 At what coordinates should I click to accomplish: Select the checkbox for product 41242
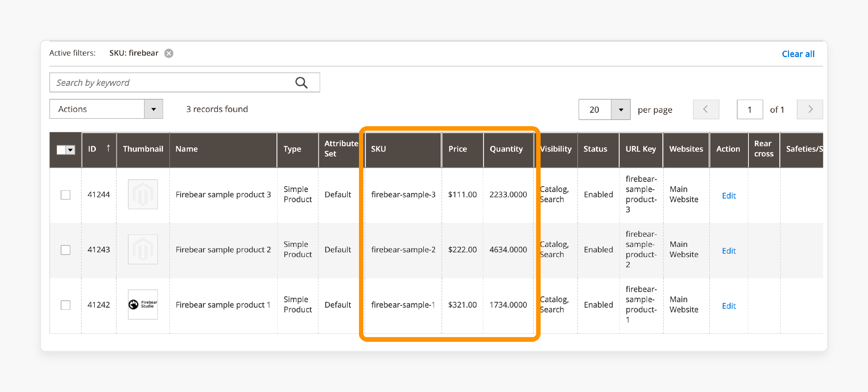(65, 305)
